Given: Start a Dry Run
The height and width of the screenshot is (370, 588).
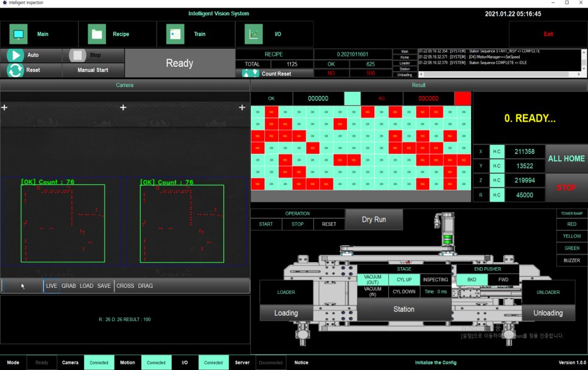Looking at the screenshot, I should click(374, 220).
